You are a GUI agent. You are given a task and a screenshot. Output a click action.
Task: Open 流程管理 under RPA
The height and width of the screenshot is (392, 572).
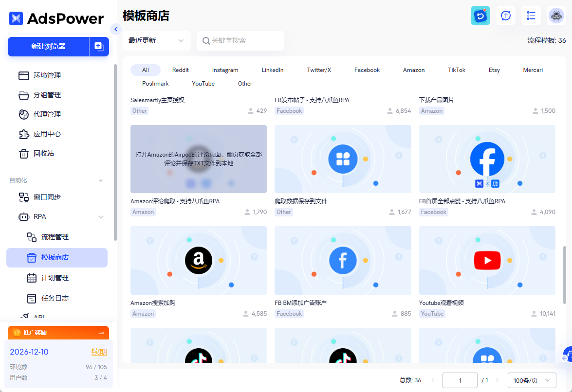coord(47,237)
